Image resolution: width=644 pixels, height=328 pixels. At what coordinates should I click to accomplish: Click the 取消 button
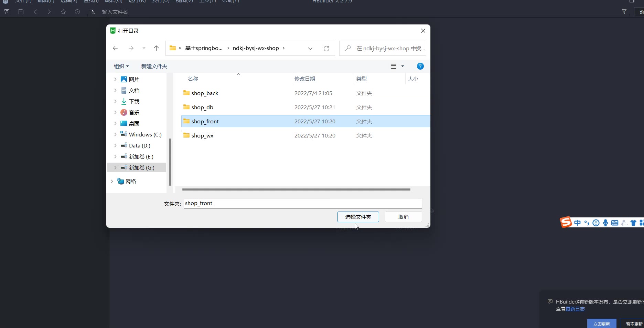403,217
